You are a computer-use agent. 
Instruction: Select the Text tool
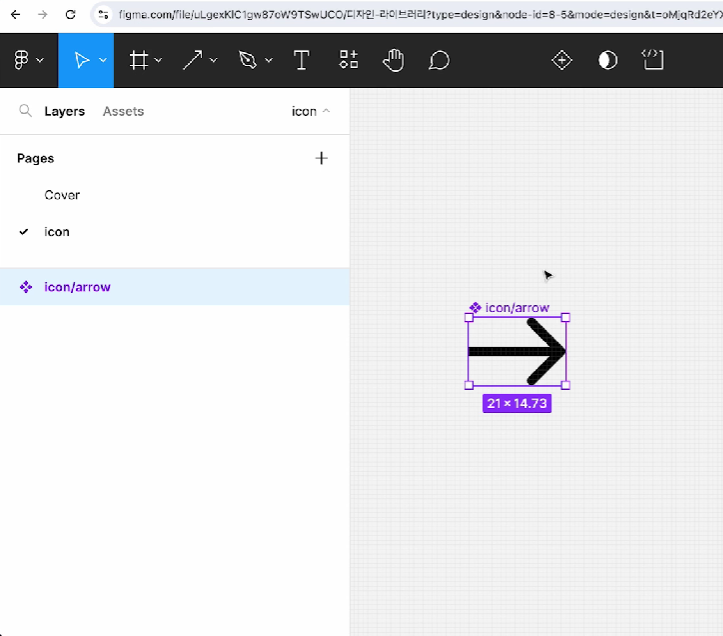[x=302, y=60]
